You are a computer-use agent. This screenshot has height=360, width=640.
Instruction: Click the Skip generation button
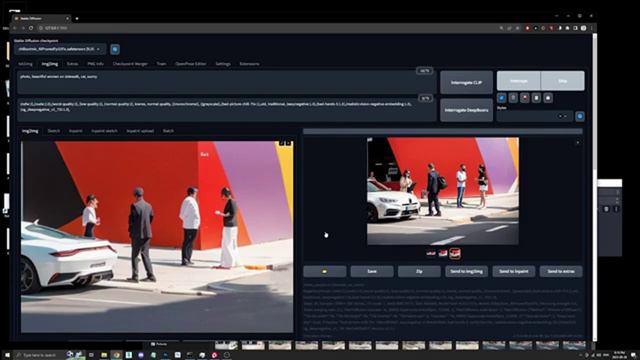point(562,81)
